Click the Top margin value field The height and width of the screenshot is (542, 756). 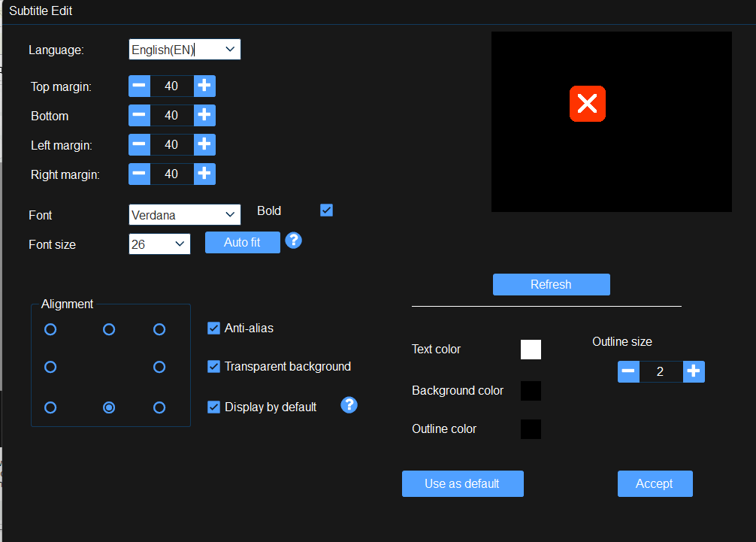[171, 86]
